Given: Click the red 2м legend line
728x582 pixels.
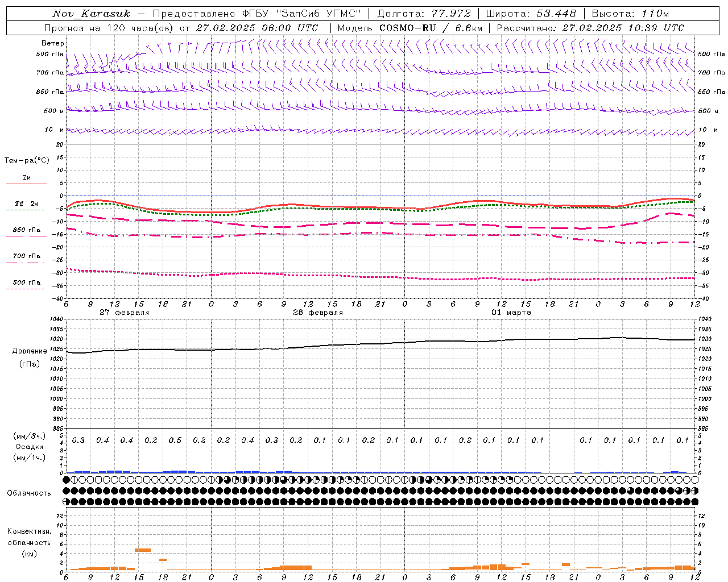Looking at the screenshot, I should pyautogui.click(x=26, y=184).
